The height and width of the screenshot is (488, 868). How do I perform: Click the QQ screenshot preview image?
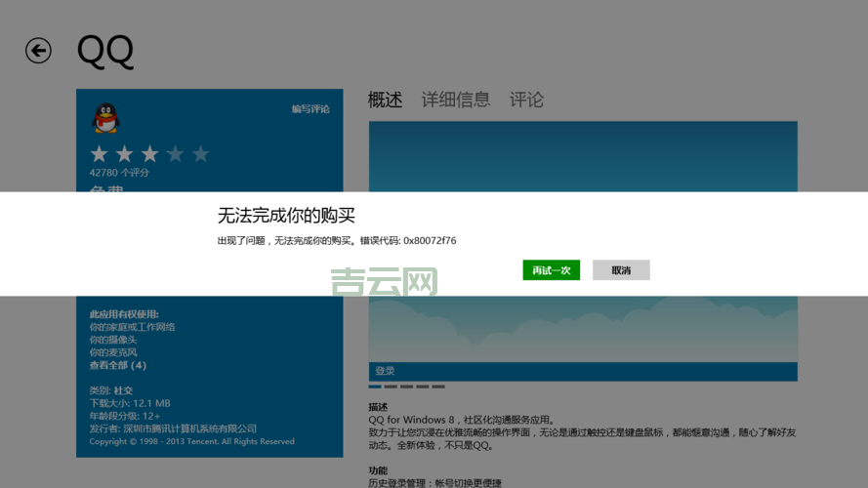tap(583, 251)
